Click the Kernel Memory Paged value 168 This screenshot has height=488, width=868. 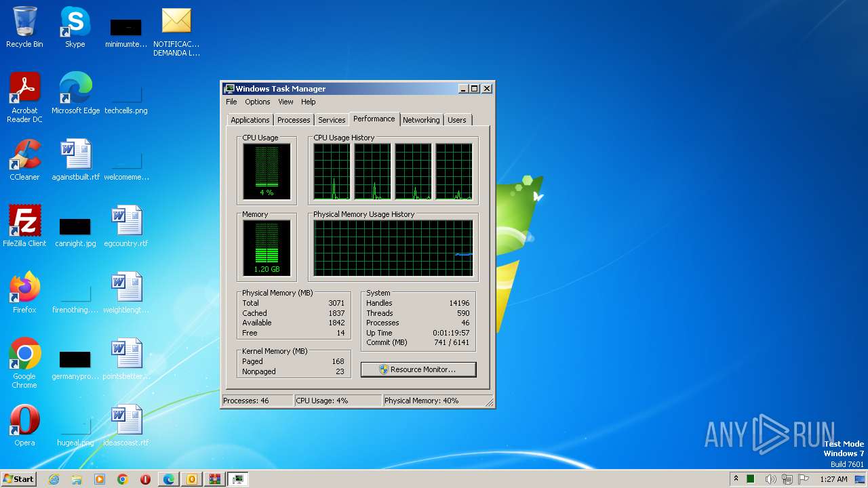pyautogui.click(x=338, y=361)
